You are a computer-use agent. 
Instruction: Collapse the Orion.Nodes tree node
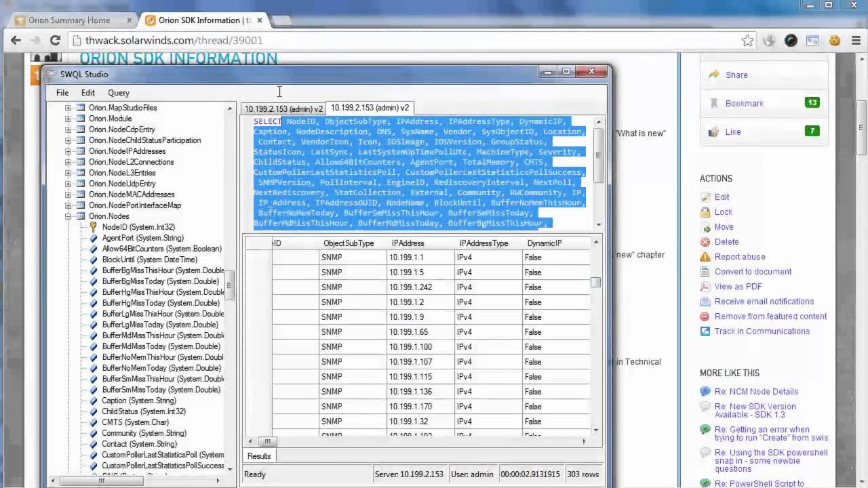pos(68,216)
